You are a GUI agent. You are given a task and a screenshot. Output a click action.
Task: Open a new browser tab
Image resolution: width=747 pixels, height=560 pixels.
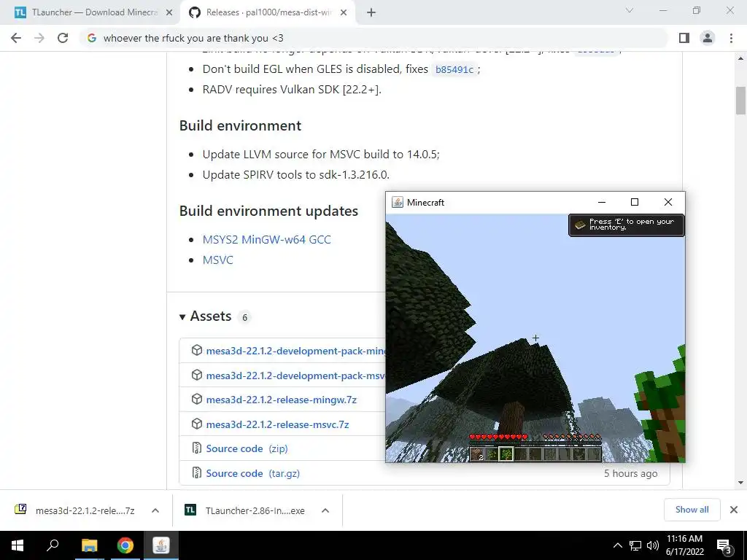(x=371, y=13)
